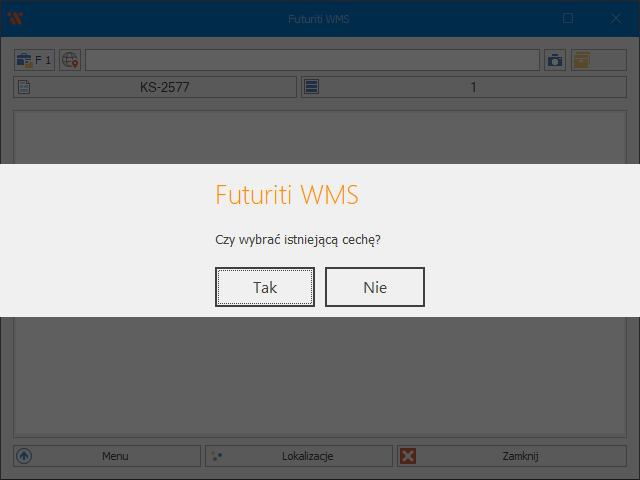Click the globe location pin icon
The height and width of the screenshot is (480, 640).
click(70, 60)
